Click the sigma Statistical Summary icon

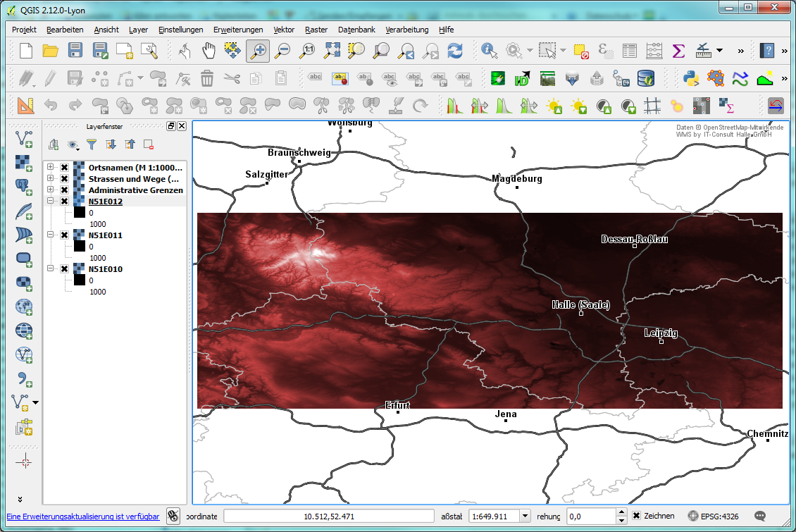click(678, 51)
